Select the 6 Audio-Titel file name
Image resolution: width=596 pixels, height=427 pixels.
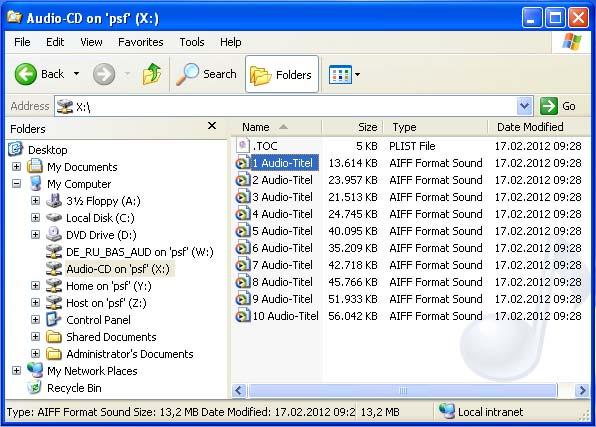click(x=282, y=248)
